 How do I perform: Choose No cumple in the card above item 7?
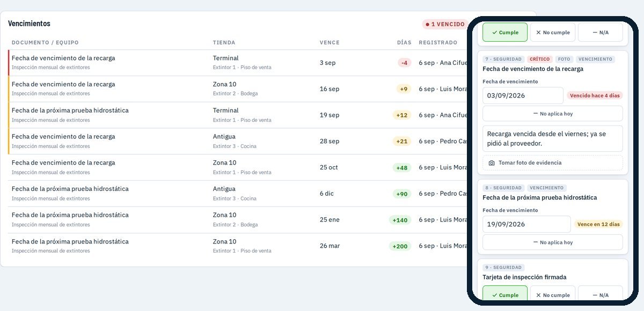coord(553,32)
